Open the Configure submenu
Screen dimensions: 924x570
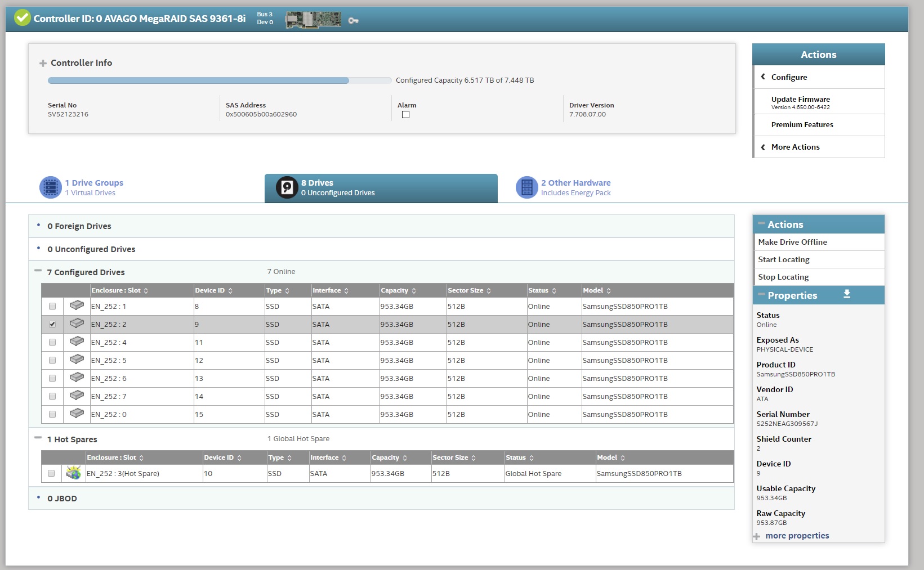[x=819, y=77]
